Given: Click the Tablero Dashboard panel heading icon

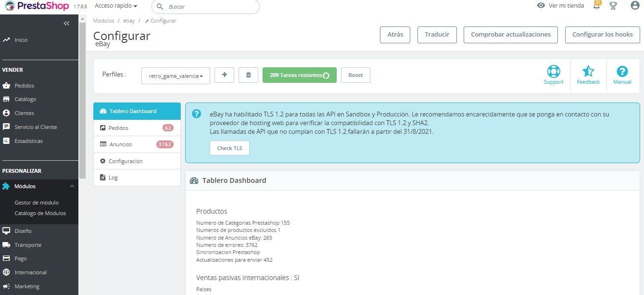Looking at the screenshot, I should tap(194, 180).
